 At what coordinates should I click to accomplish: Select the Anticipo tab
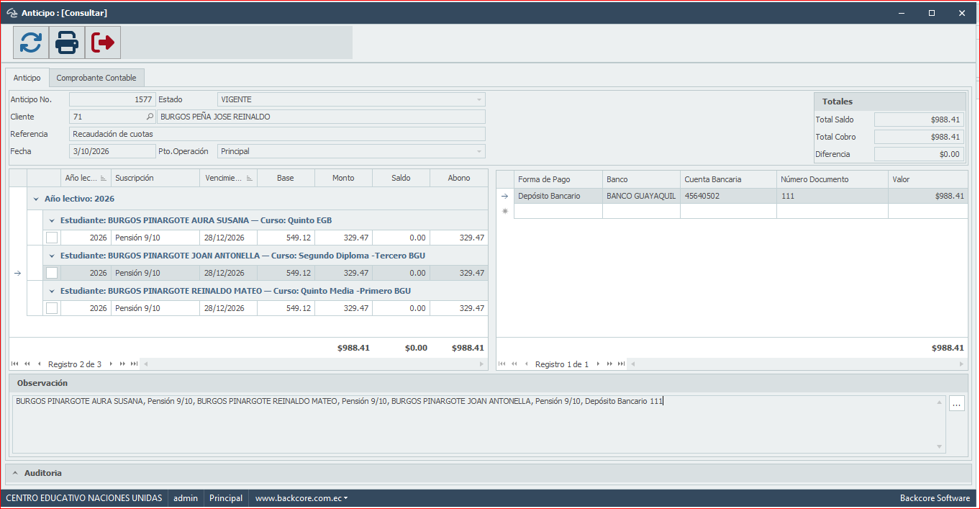coord(27,78)
